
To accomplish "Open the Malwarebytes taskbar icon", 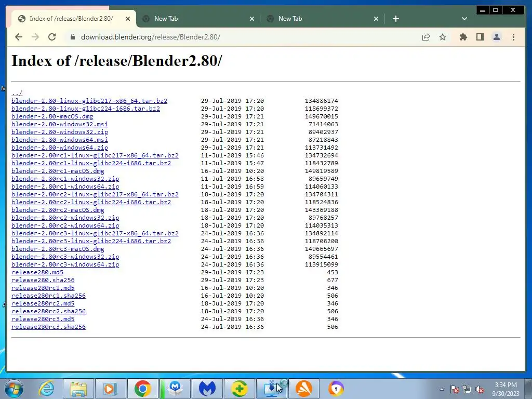I will coord(207,389).
